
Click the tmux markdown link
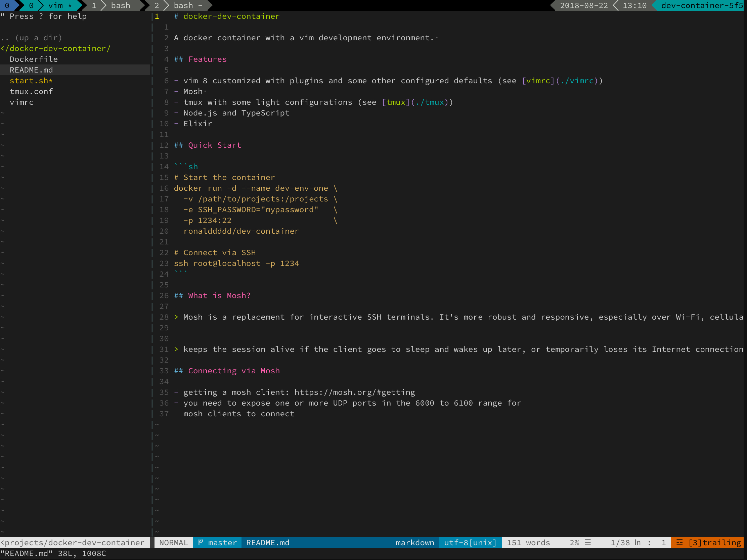pyautogui.click(x=396, y=102)
